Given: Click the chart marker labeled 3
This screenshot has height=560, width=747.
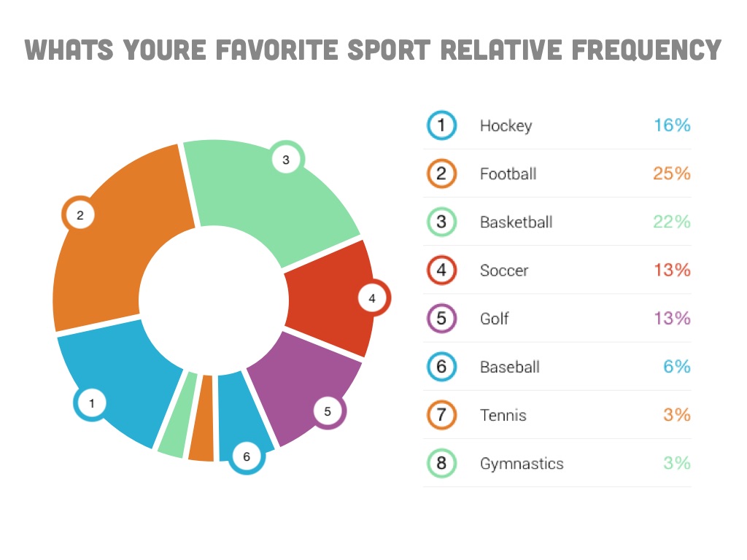Looking at the screenshot, I should [286, 160].
